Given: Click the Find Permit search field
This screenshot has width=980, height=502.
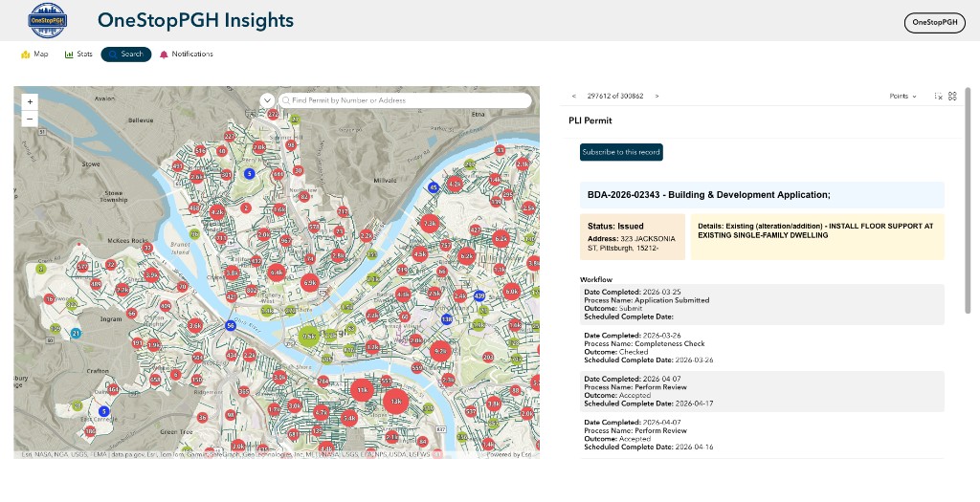Looking at the screenshot, I should click(x=405, y=99).
